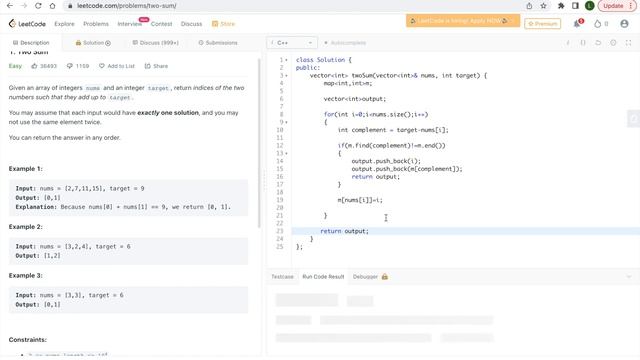This screenshot has width=640, height=360.
Task: Switch to the Testcase tab
Action: pos(282,277)
